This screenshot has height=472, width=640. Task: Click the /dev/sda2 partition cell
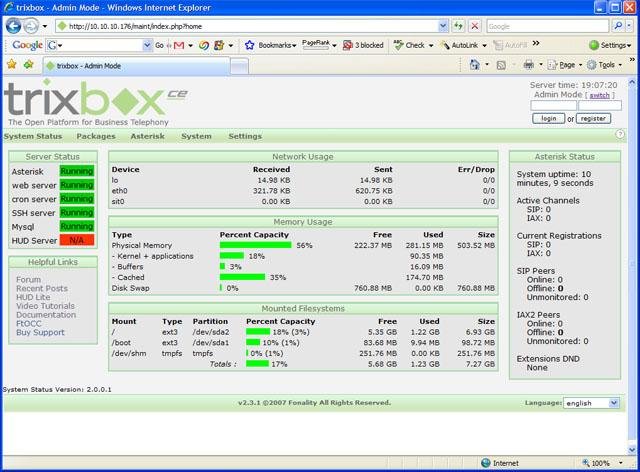click(211, 332)
